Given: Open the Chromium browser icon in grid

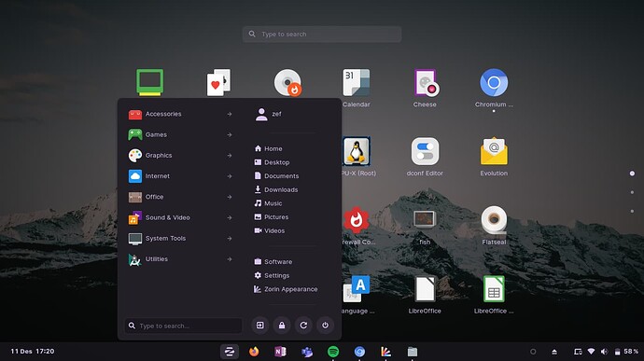Looking at the screenshot, I should (x=494, y=82).
